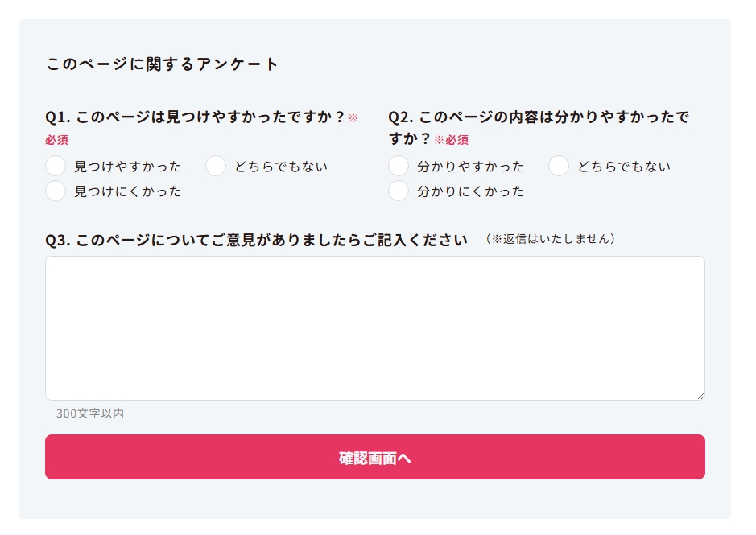Click the 必須 required label under Q1
The image size is (756, 535).
tap(56, 140)
